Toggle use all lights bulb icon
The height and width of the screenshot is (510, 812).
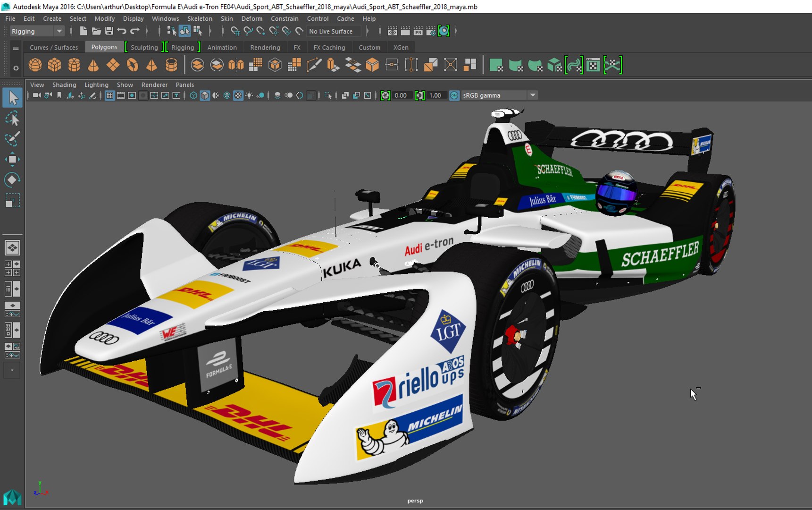[x=250, y=95]
